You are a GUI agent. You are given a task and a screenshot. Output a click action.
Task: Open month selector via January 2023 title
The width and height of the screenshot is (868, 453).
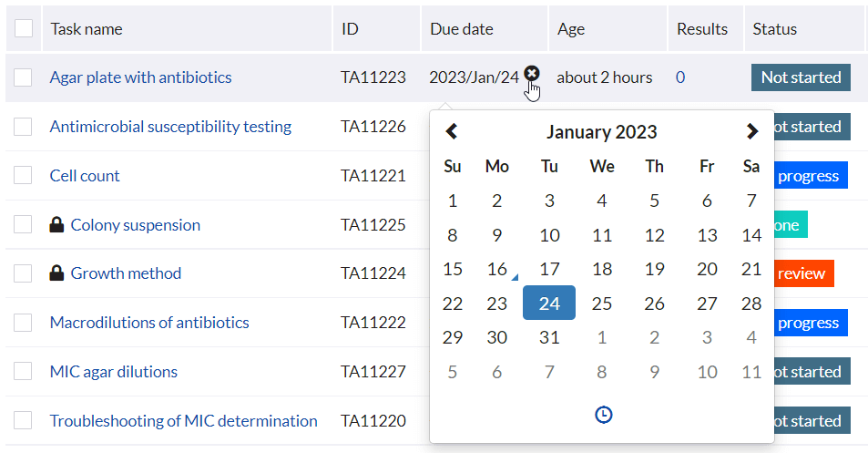tap(601, 131)
